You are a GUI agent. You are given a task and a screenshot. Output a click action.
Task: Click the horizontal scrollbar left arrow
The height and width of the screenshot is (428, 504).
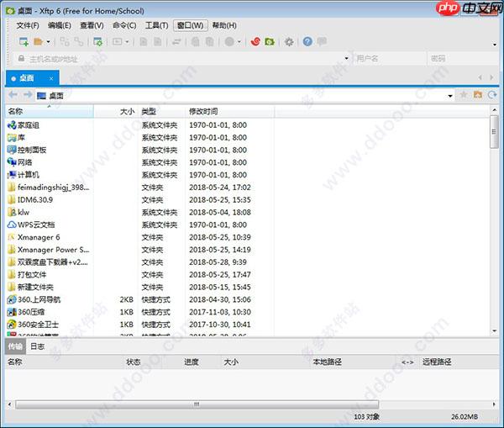tap(9, 404)
